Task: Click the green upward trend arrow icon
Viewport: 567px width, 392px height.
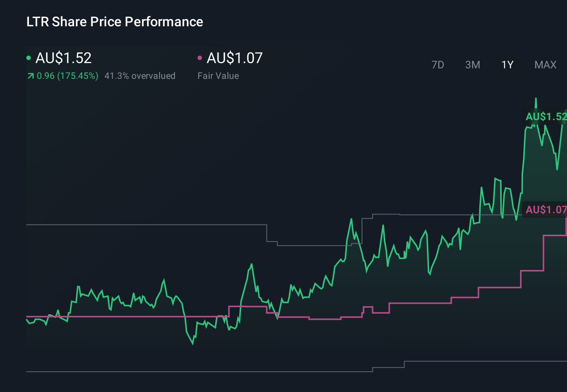Action: pos(30,76)
